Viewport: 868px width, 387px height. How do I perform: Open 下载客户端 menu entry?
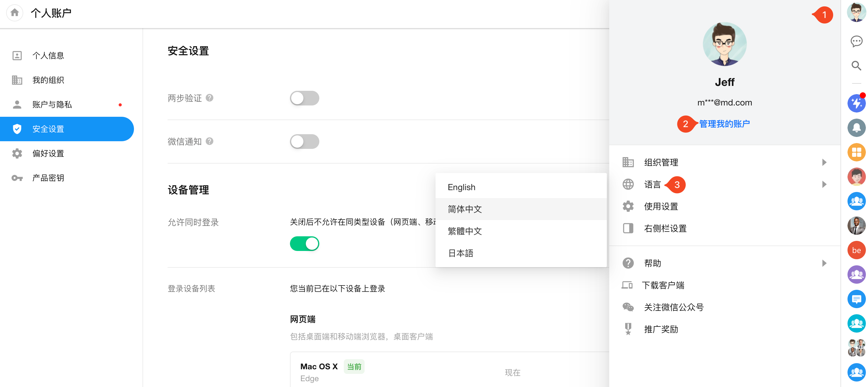(662, 285)
